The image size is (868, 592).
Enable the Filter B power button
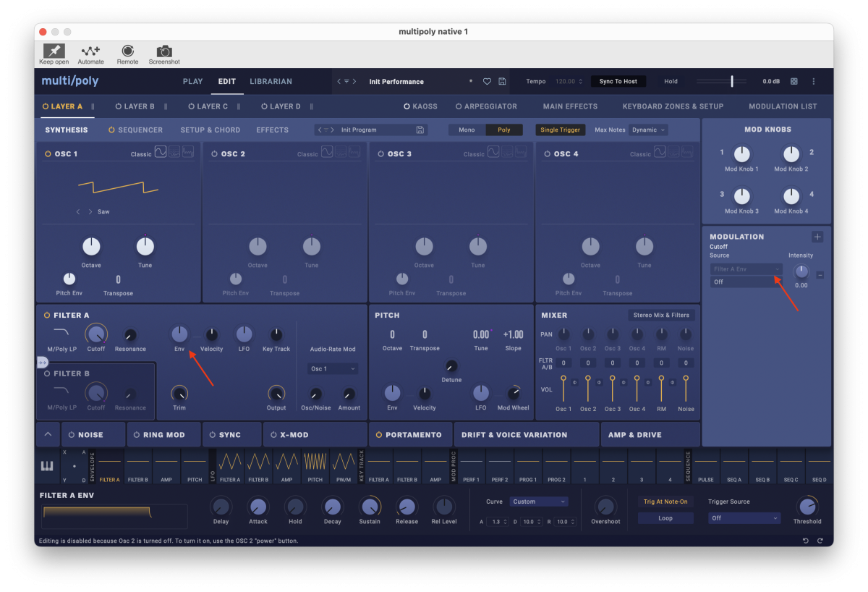(48, 373)
